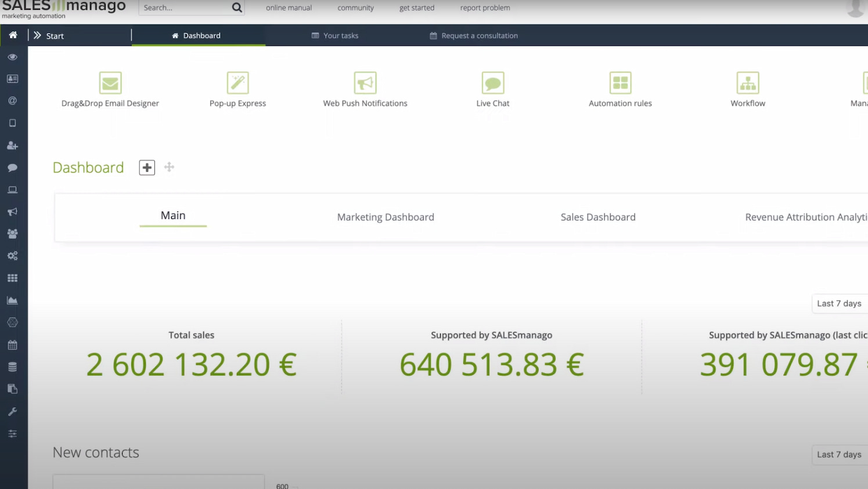Open the Workflow module
This screenshot has width=868, height=489.
click(x=748, y=88)
